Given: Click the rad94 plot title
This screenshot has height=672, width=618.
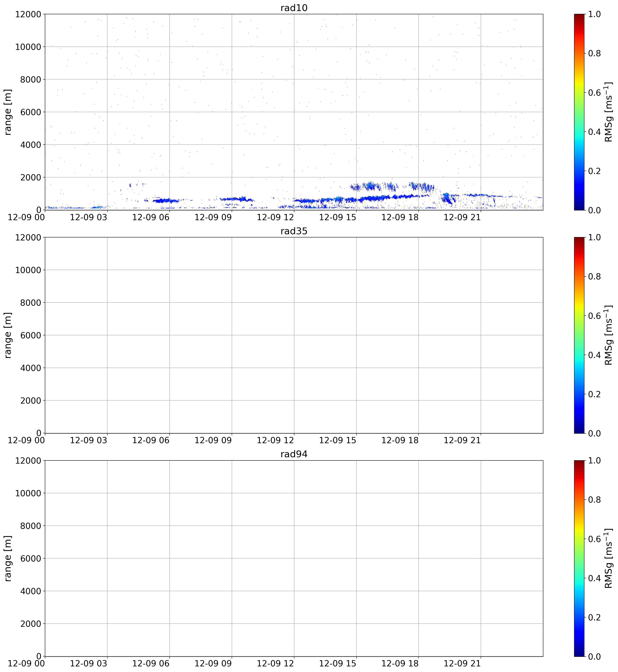Looking at the screenshot, I should tap(294, 454).
